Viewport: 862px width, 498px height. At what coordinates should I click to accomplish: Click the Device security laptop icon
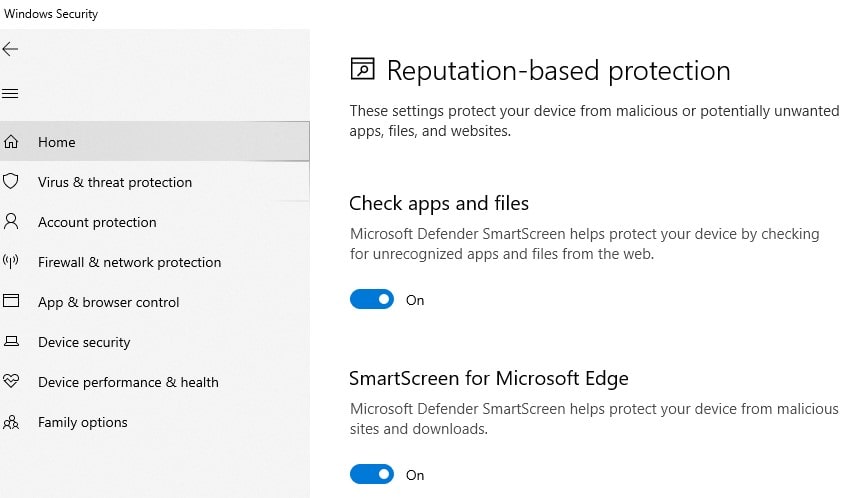[11, 342]
